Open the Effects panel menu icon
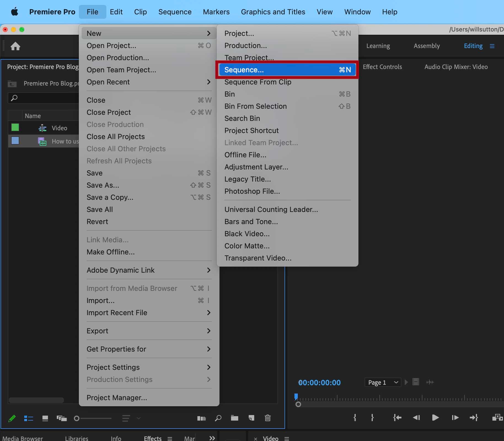504x441 pixels. [x=170, y=439]
